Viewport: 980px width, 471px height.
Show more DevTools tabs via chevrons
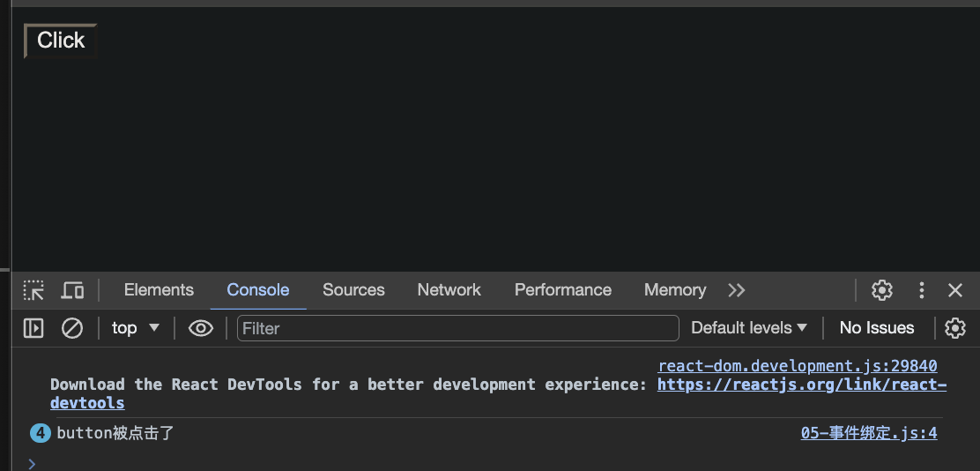737,290
